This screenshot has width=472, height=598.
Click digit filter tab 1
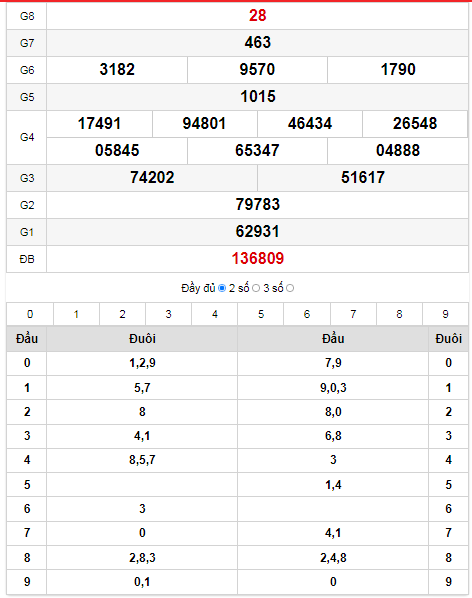(x=76, y=314)
